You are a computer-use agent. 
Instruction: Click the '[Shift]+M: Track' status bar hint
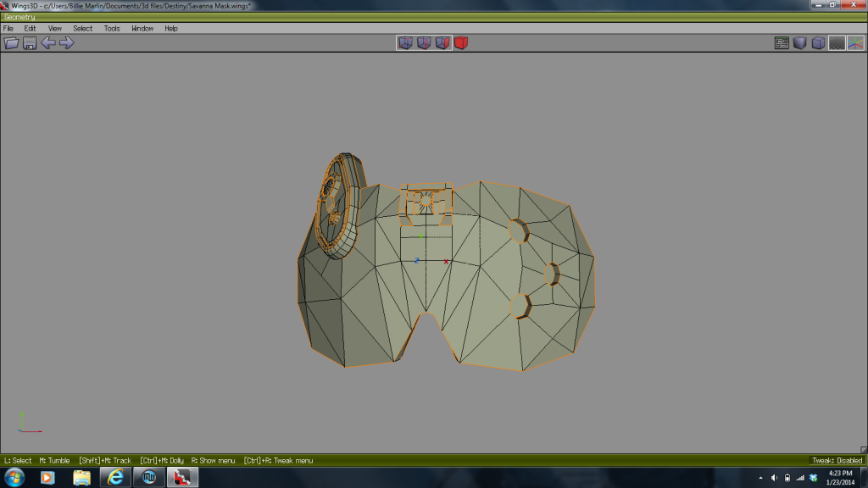(x=105, y=460)
